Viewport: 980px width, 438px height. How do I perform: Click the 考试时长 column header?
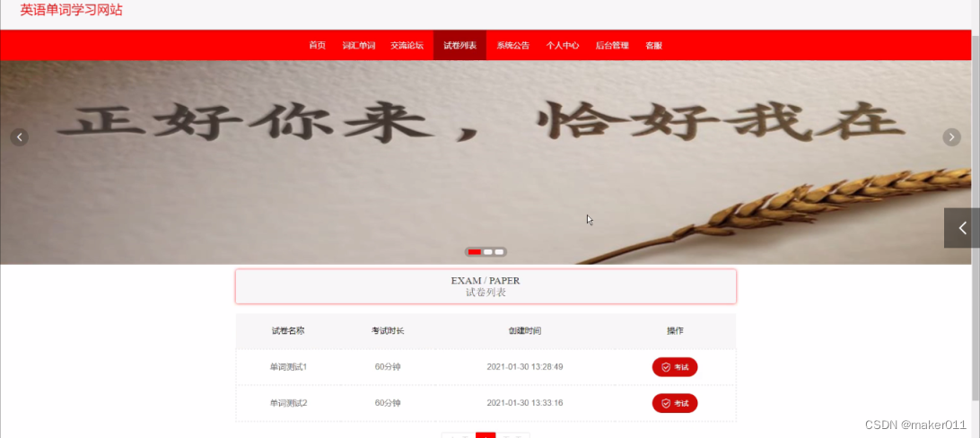[x=388, y=330]
